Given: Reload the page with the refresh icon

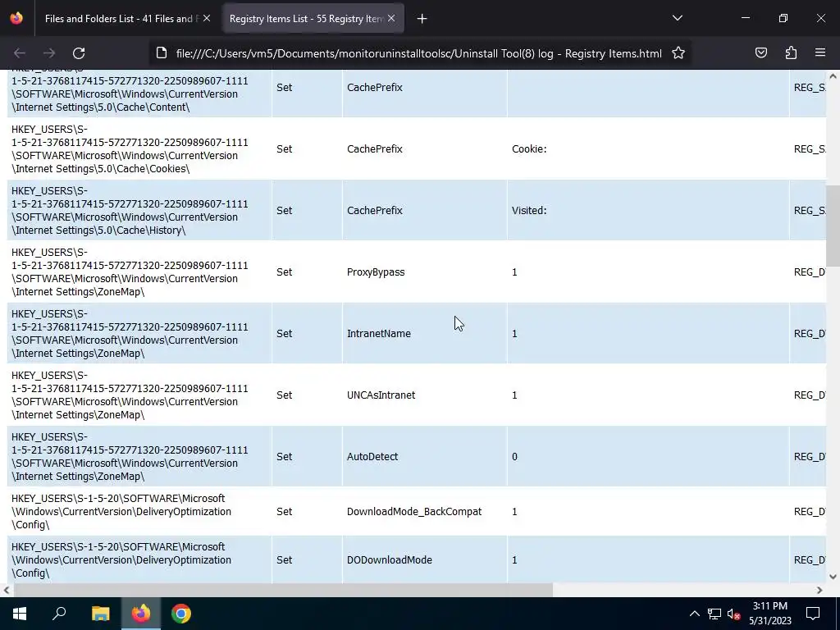Looking at the screenshot, I should [x=79, y=53].
